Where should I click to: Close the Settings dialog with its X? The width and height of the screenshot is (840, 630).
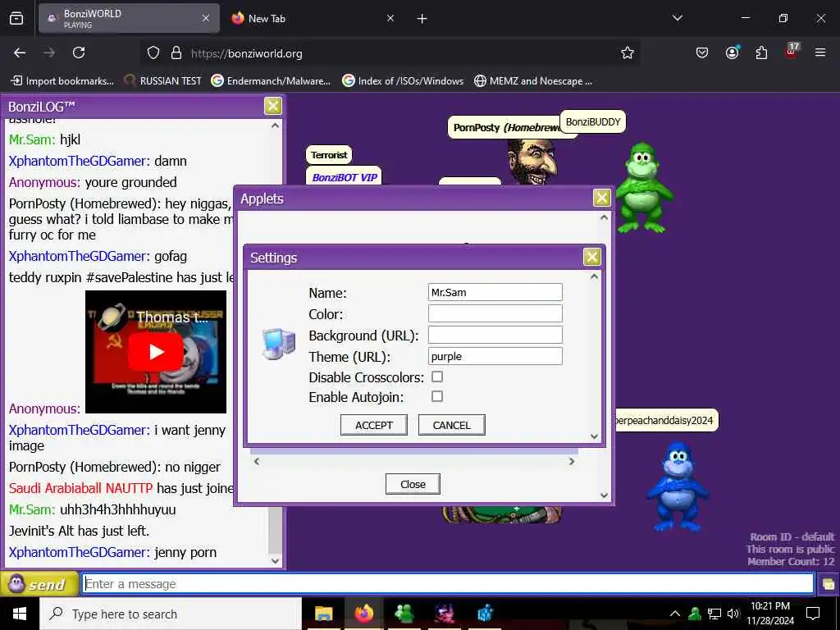coord(591,257)
